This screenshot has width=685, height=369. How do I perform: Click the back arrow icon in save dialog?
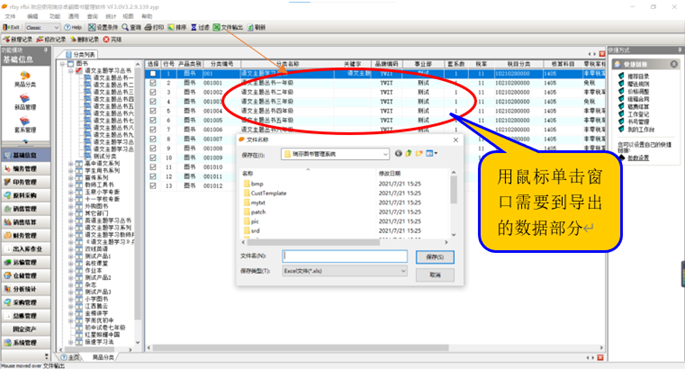tap(398, 153)
